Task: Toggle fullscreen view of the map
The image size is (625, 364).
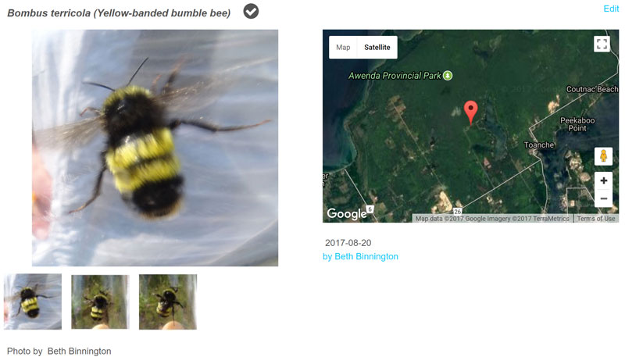Action: [602, 44]
